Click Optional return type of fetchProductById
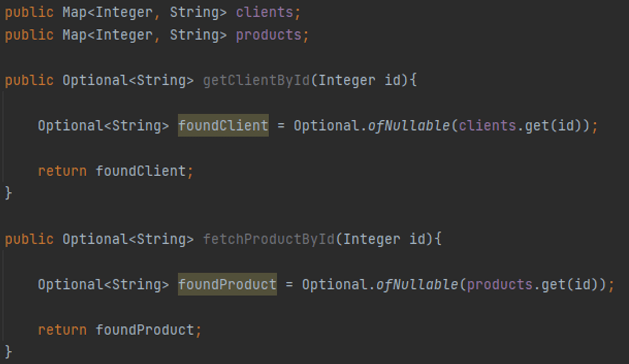 pos(95,240)
